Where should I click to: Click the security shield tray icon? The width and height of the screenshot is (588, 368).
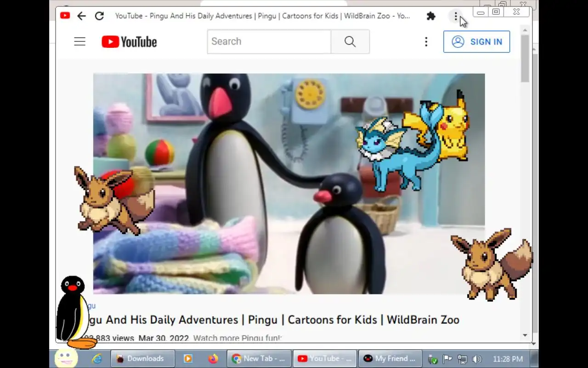432,359
